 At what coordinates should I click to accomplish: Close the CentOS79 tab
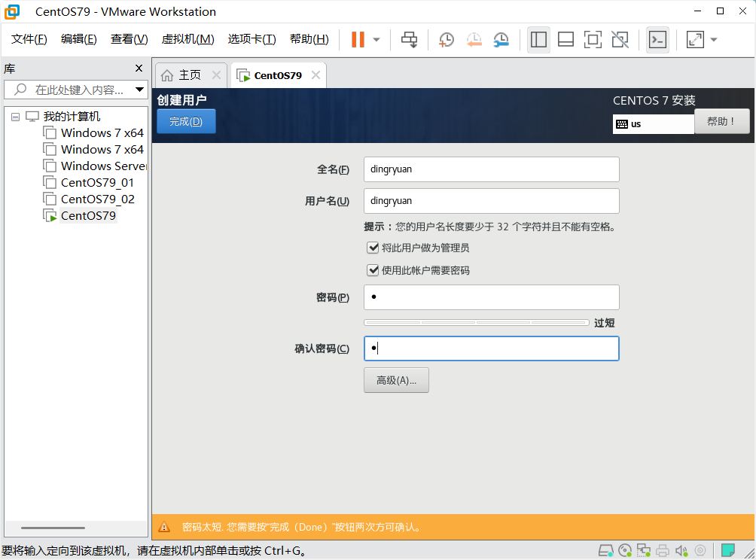316,75
